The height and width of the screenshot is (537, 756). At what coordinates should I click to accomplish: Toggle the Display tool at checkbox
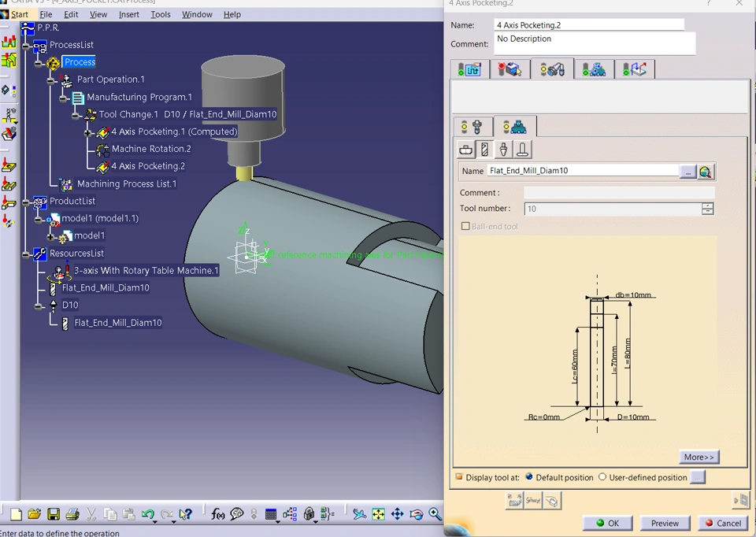459,477
